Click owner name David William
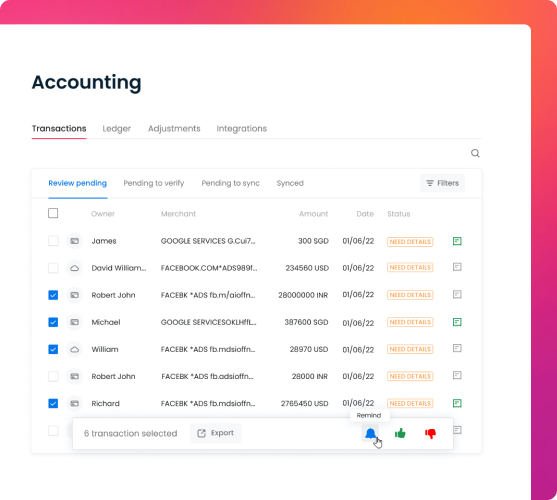Image resolution: width=557 pixels, height=500 pixels. [119, 268]
